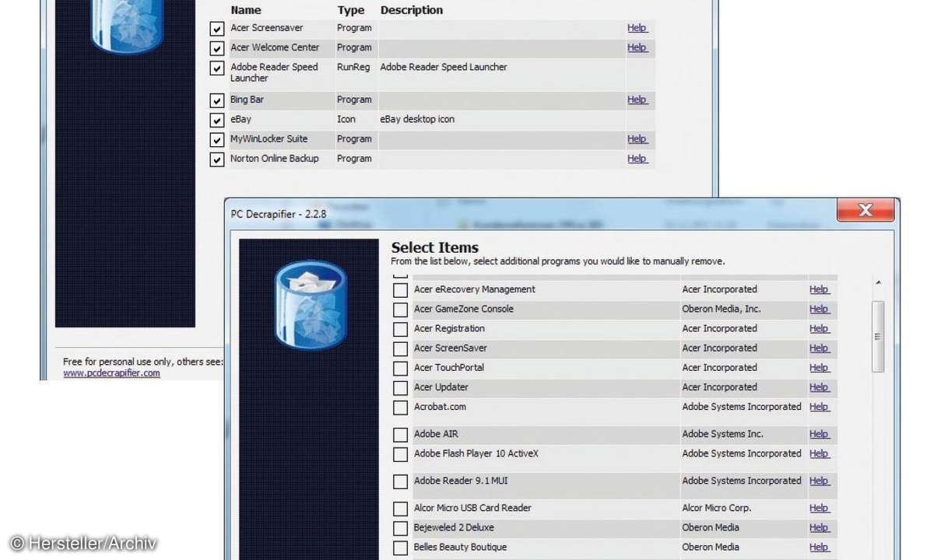Select 'RunReg' type cell
The height and width of the screenshot is (560, 934).
click(x=353, y=67)
